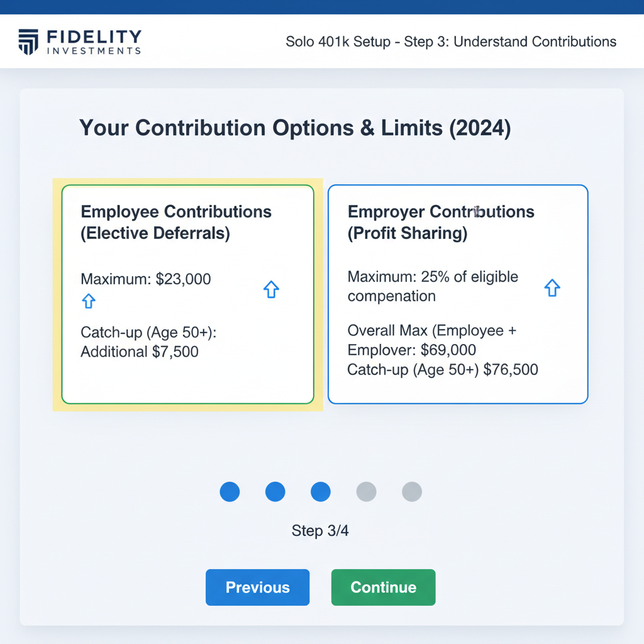
Task: Click the Catch-up Additional $7,500 text
Action: point(145,342)
